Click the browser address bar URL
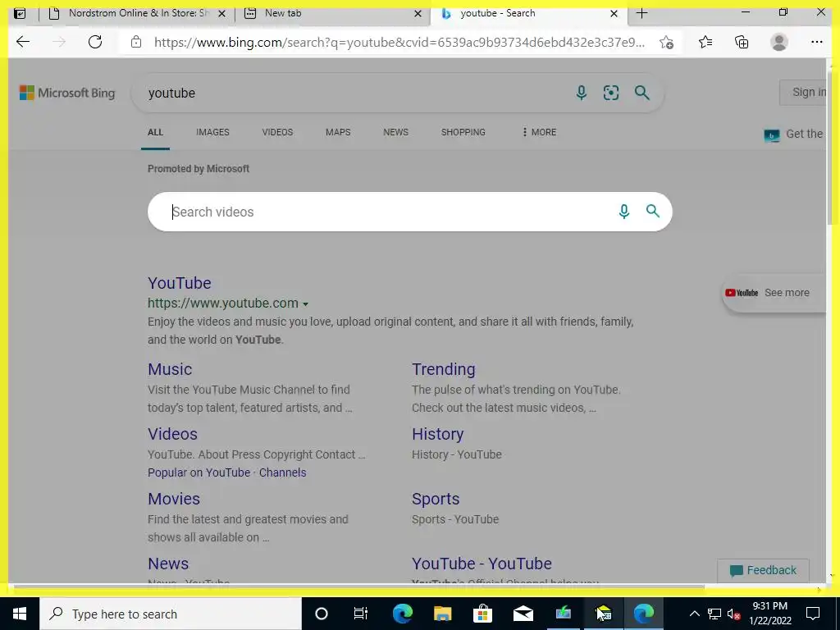This screenshot has height=630, width=840. pos(399,42)
